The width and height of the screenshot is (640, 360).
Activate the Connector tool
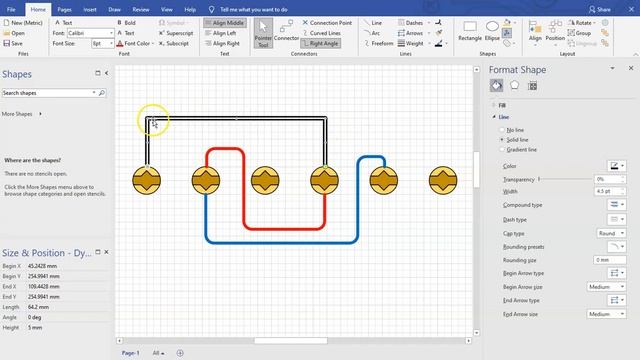tap(286, 30)
